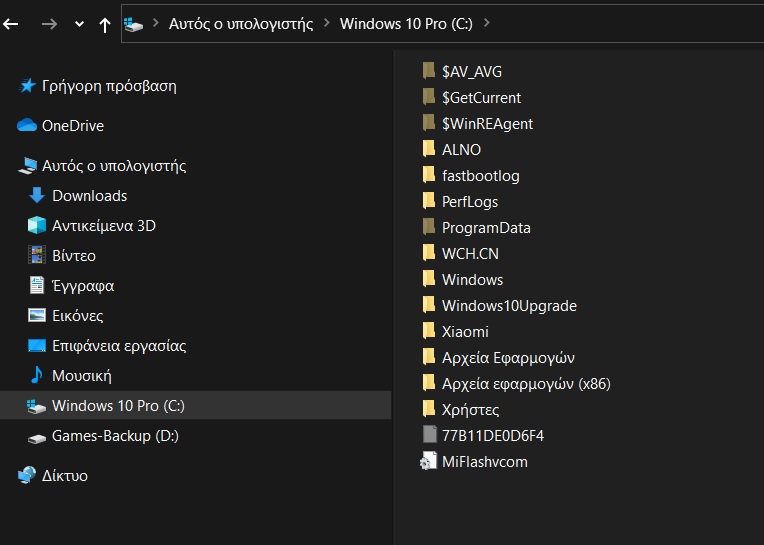This screenshot has width=764, height=545.
Task: Select the Xiaomi folder
Action: point(465,332)
